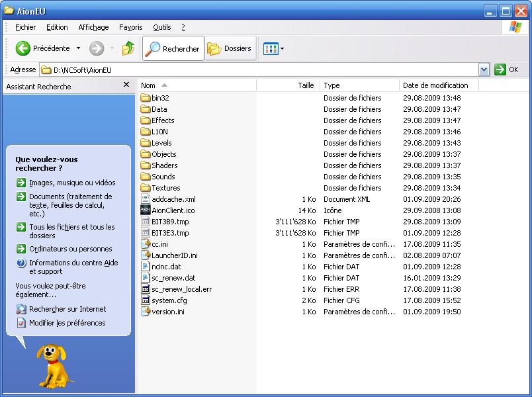Select the addcache.xml file icon
The height and width of the screenshot is (397, 532).
(x=146, y=199)
